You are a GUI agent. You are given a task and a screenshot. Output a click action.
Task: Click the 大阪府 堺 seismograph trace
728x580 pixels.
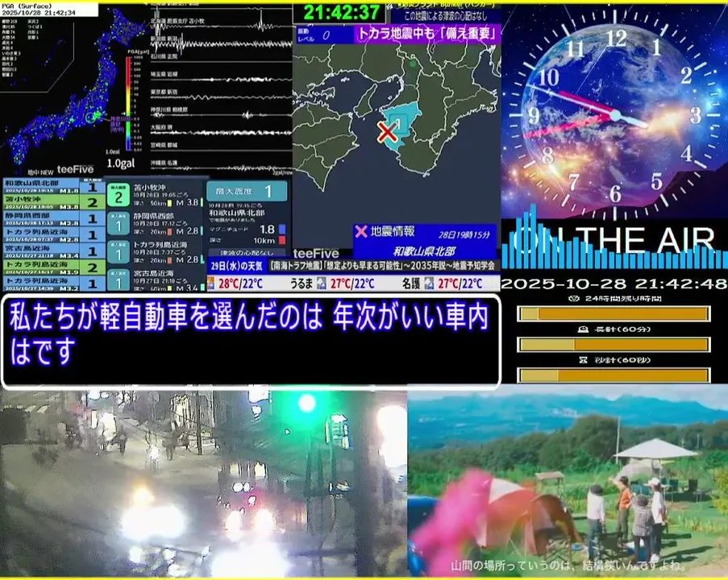[x=221, y=131]
